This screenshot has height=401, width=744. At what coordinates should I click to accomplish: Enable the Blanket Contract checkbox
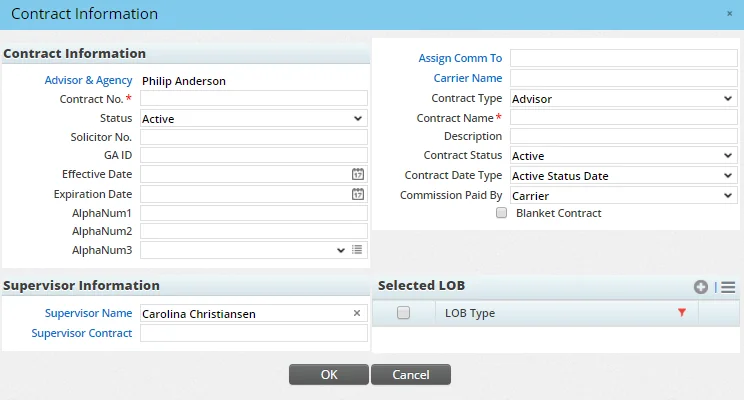point(502,213)
